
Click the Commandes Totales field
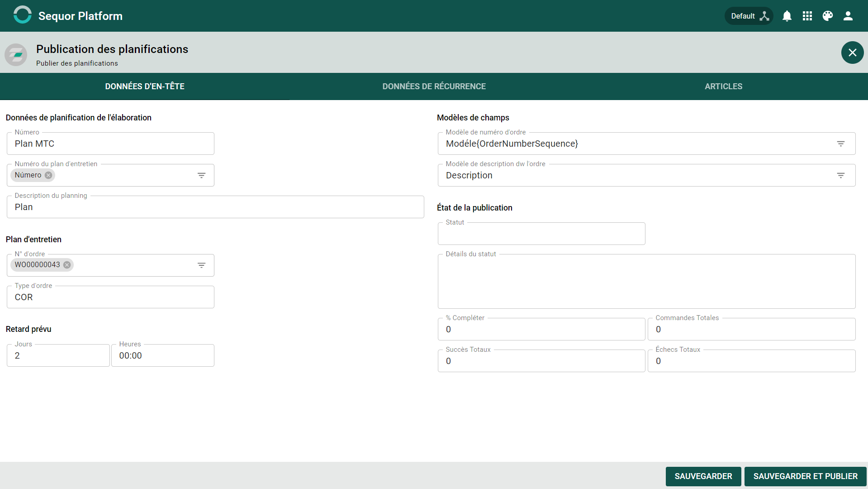752,329
